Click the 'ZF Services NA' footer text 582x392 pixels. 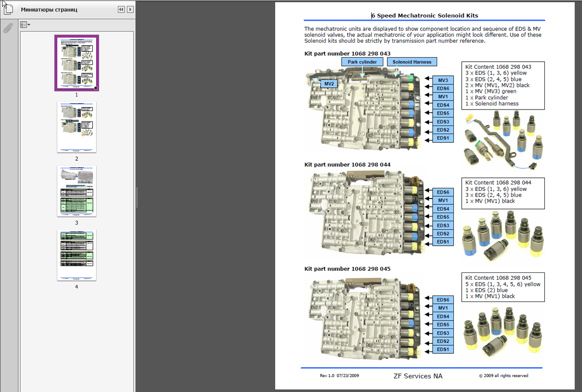point(418,376)
